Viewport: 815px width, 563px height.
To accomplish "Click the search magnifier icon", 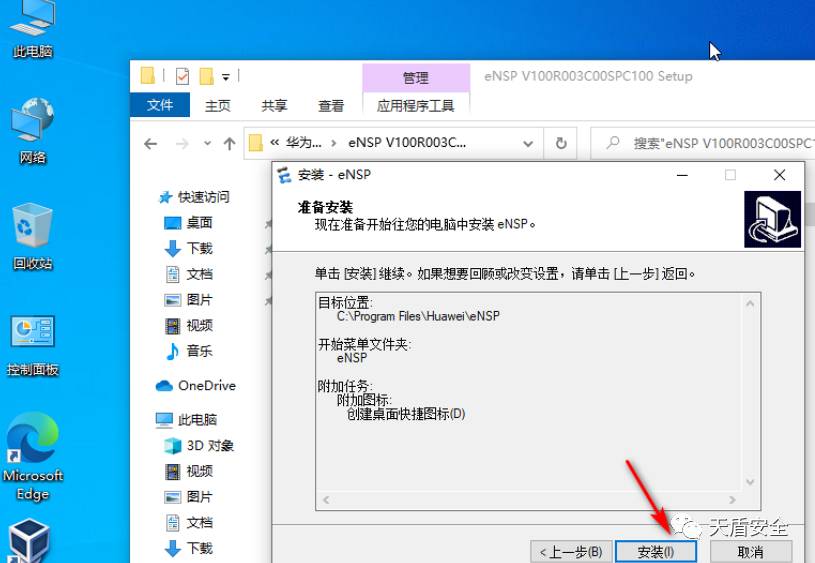I will (613, 142).
